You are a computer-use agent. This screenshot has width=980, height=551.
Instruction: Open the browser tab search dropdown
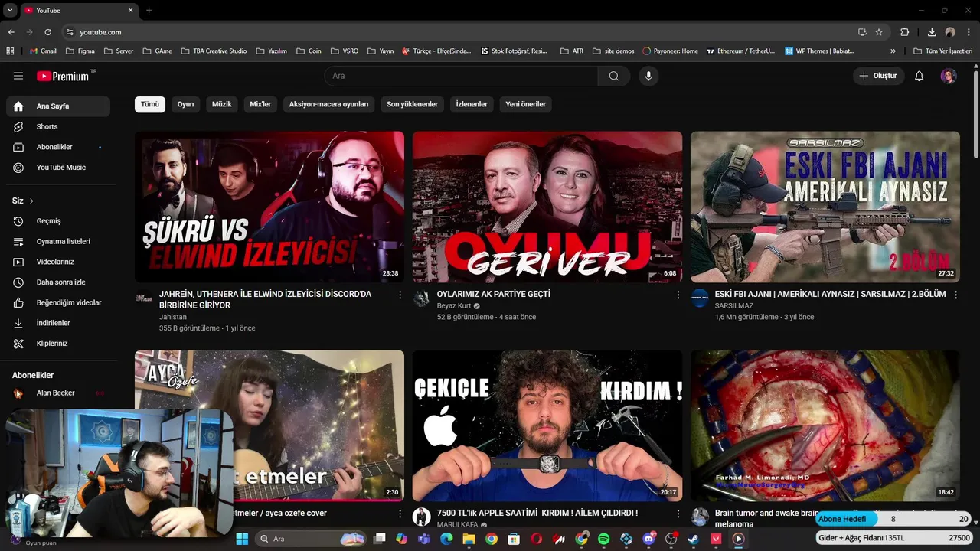pos(10,10)
